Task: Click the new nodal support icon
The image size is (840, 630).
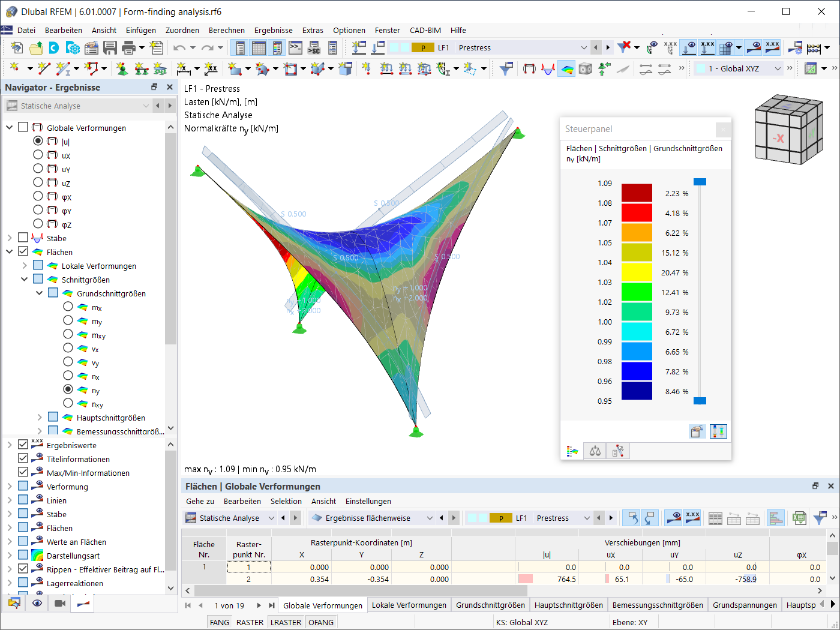Action: 122,69
